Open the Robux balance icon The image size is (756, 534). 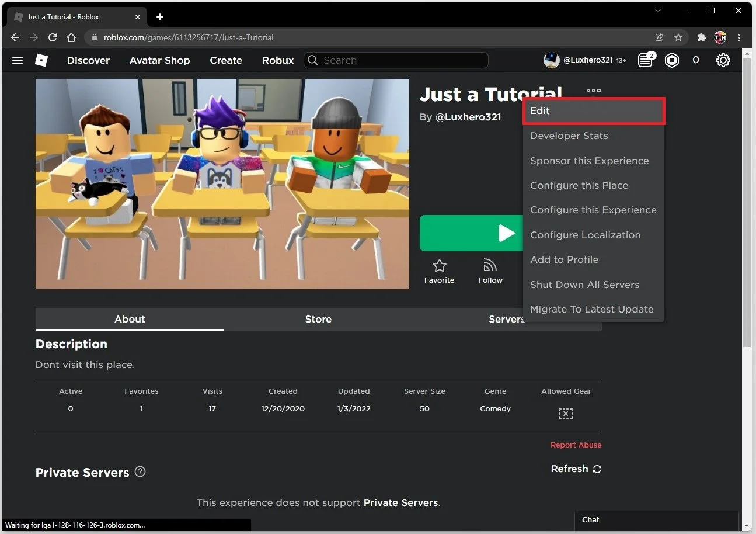(x=696, y=60)
